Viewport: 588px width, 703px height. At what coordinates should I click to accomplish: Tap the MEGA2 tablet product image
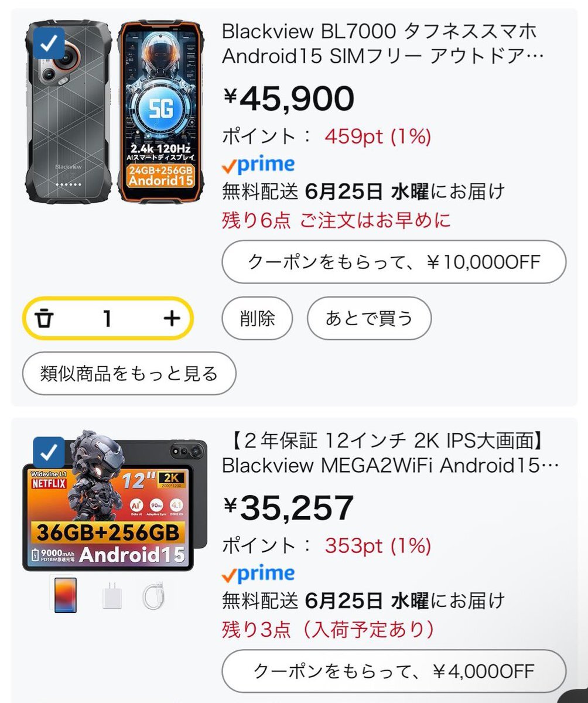(115, 502)
